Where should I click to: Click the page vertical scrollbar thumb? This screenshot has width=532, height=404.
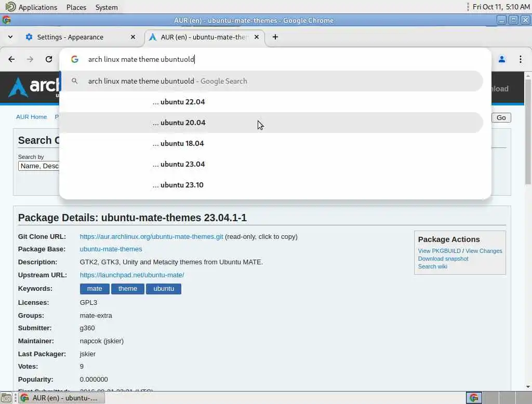coord(528,132)
